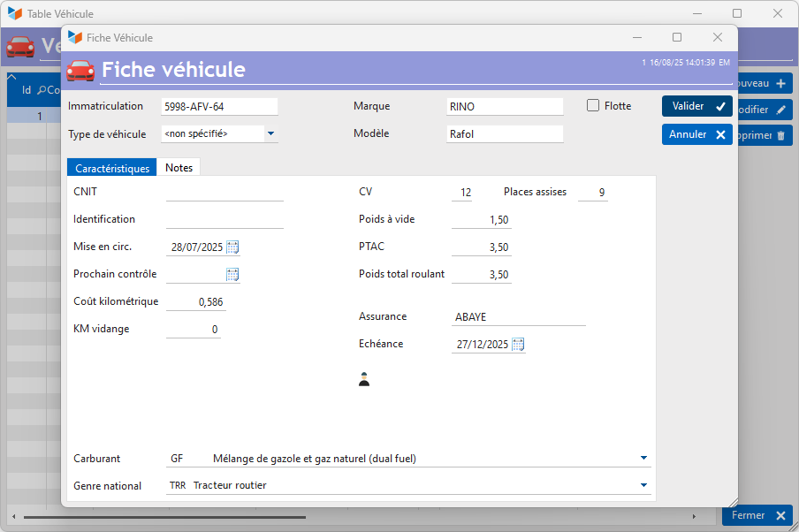Screen dimensions: 799x532
Task: Focus the Immatriculation field
Action: [x=219, y=107]
